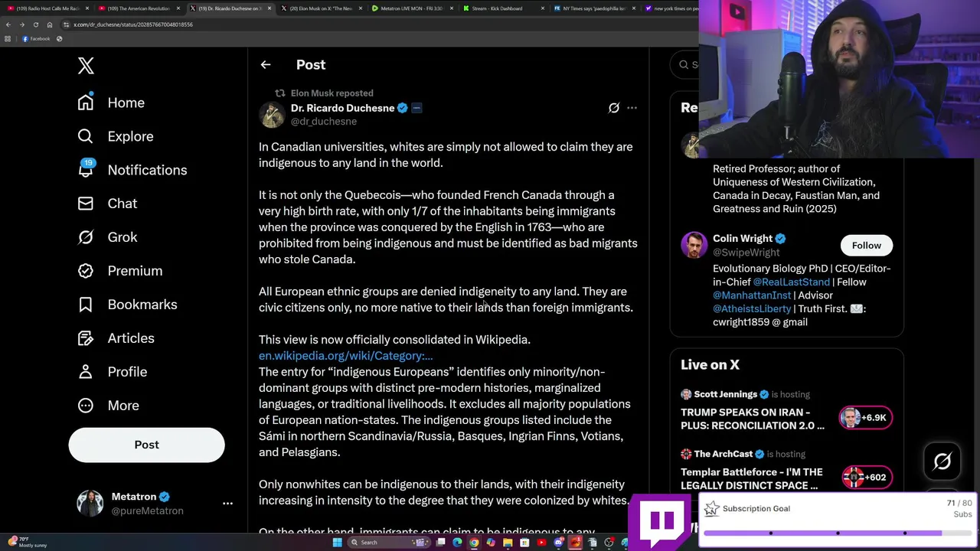Screen dimensions: 980x551
Task: Click the browser home icon
Action: [x=49, y=24]
